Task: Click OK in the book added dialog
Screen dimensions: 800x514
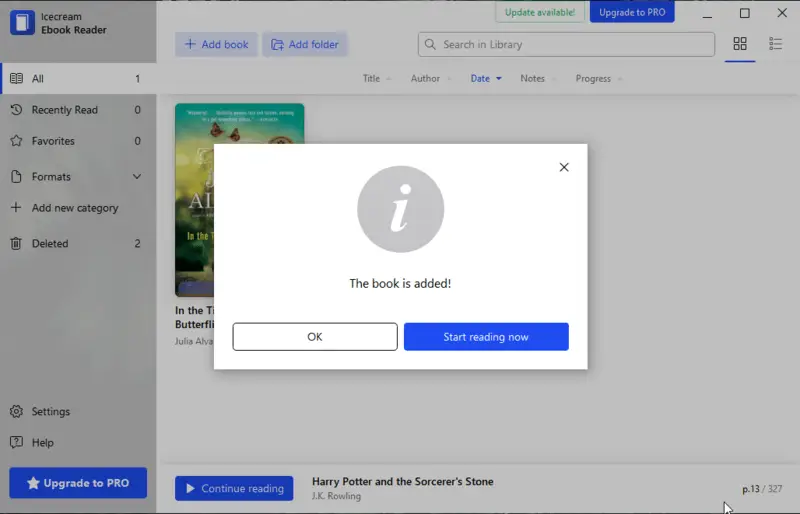Action: coord(315,336)
